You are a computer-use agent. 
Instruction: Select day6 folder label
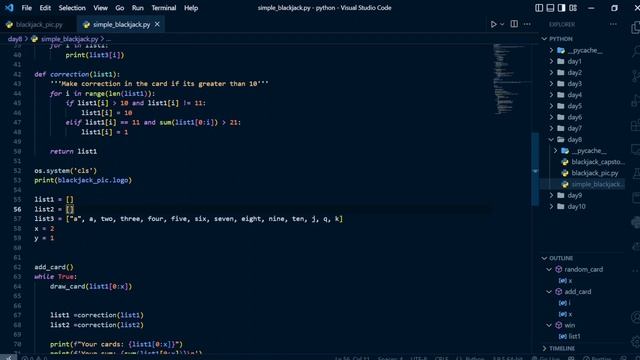(574, 117)
